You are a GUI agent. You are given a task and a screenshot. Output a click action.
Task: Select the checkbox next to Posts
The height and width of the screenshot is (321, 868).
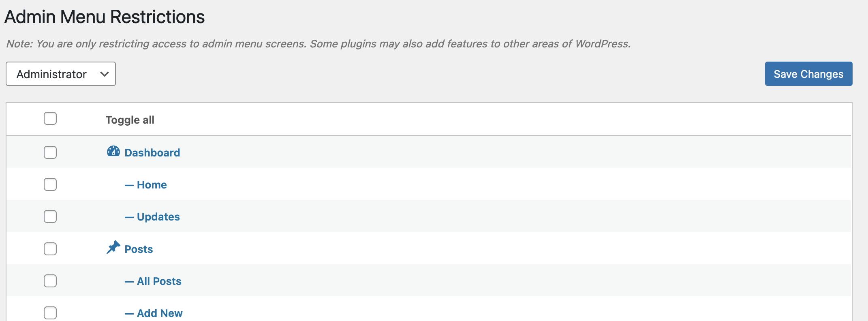click(x=50, y=248)
